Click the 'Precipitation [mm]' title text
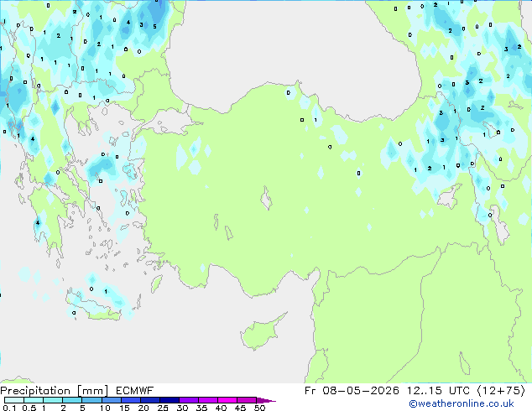This screenshot has width=532, height=411. (55, 391)
